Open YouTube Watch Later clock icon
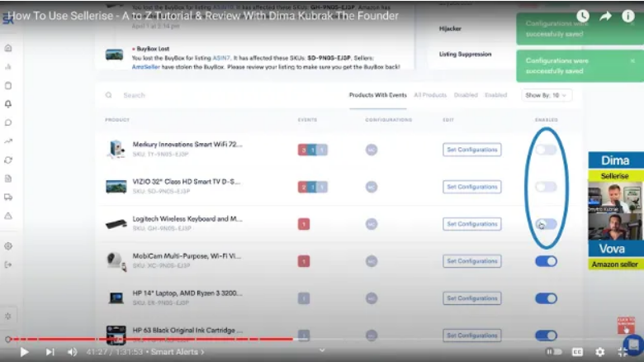Screen dimensions: 644x362 (x=583, y=16)
